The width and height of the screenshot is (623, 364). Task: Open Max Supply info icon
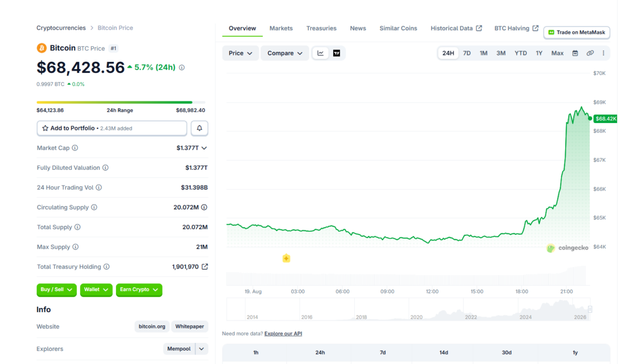(x=76, y=247)
